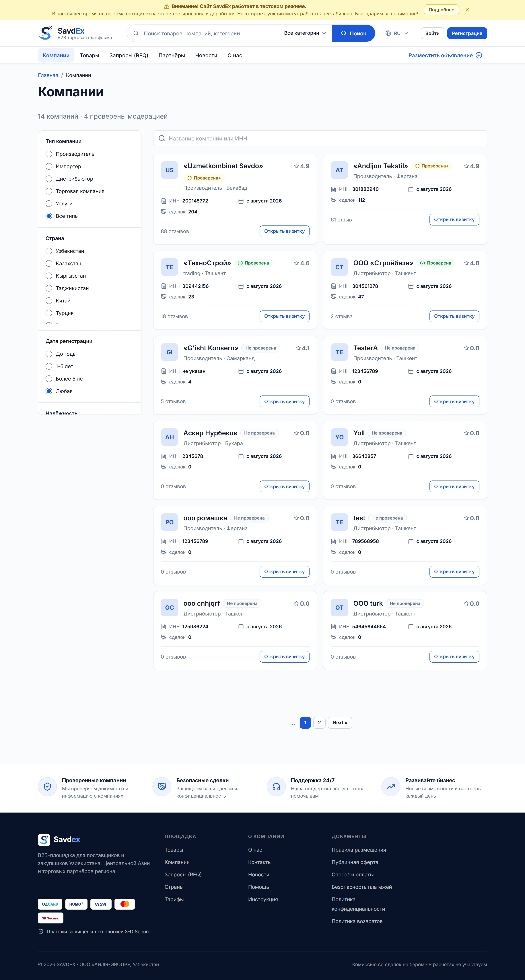Click the magnifier icon in header search field
The image size is (525, 980).
(x=136, y=34)
